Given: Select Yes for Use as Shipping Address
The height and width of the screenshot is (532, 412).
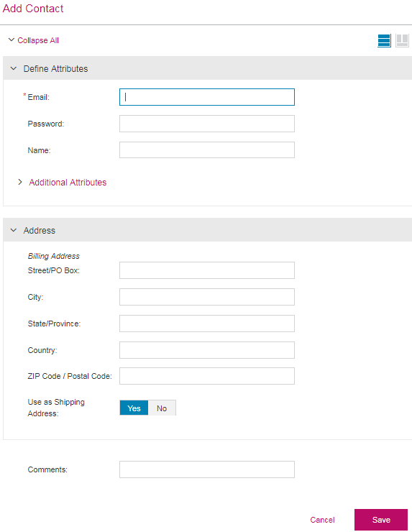Looking at the screenshot, I should [x=134, y=408].
